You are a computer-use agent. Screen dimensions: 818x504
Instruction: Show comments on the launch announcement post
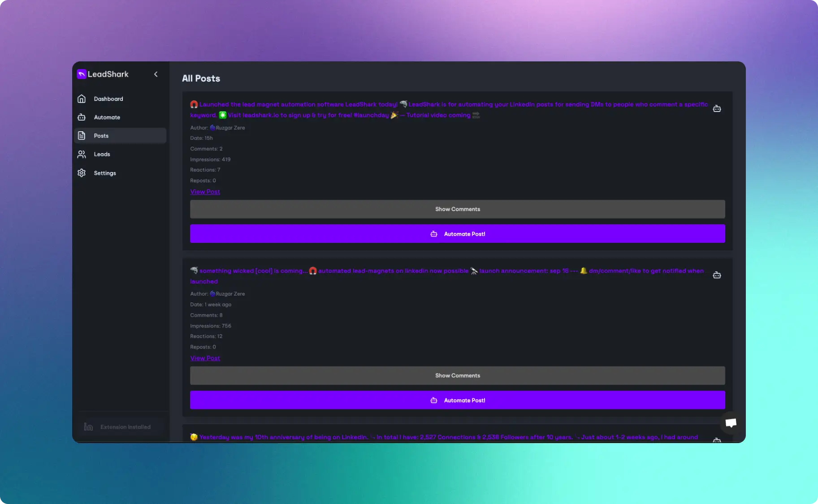click(x=458, y=375)
